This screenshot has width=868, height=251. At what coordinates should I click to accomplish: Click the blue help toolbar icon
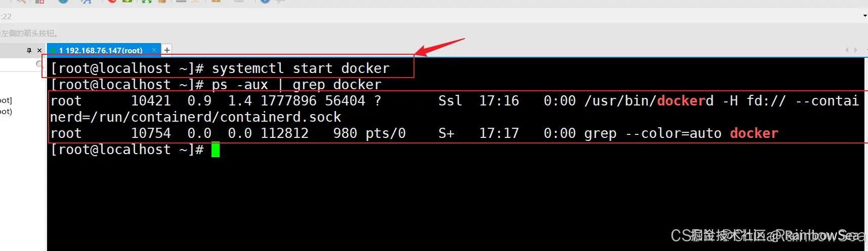click(x=265, y=2)
